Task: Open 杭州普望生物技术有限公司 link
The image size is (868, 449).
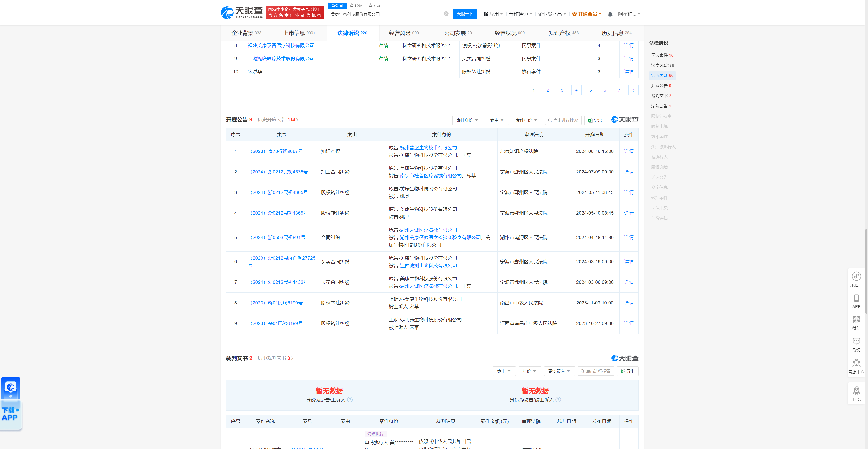Action: (428, 148)
